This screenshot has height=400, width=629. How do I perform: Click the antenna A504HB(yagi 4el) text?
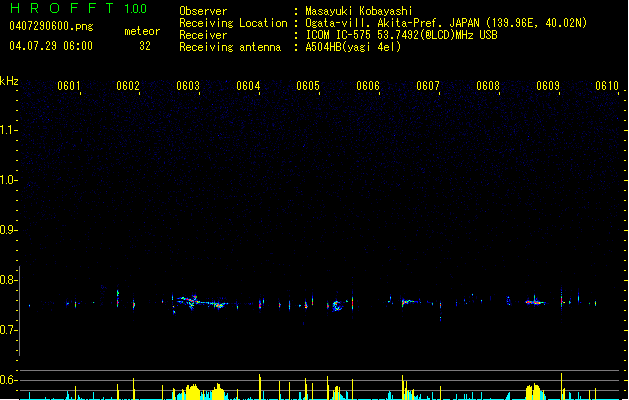[353, 47]
